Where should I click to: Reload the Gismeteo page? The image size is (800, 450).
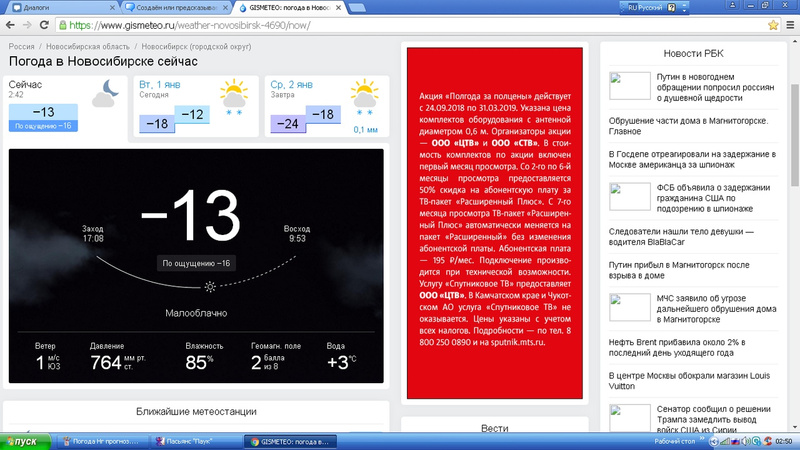coord(44,25)
